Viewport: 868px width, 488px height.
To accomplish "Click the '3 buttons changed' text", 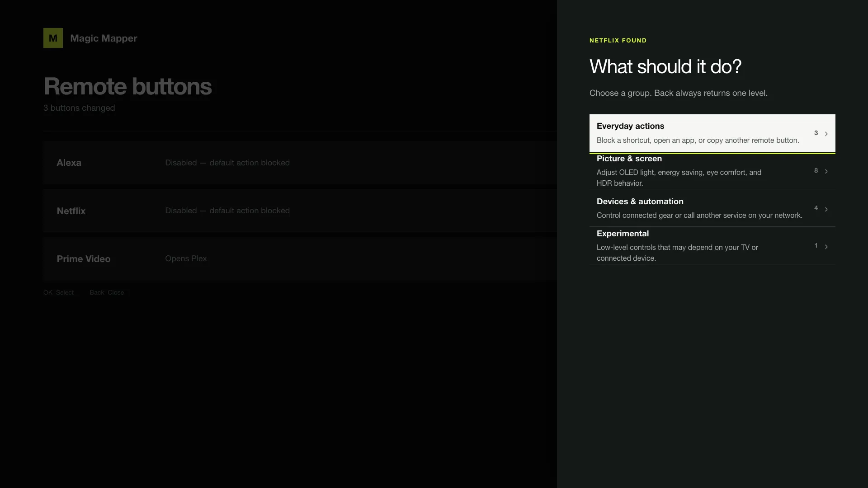I will tap(79, 108).
